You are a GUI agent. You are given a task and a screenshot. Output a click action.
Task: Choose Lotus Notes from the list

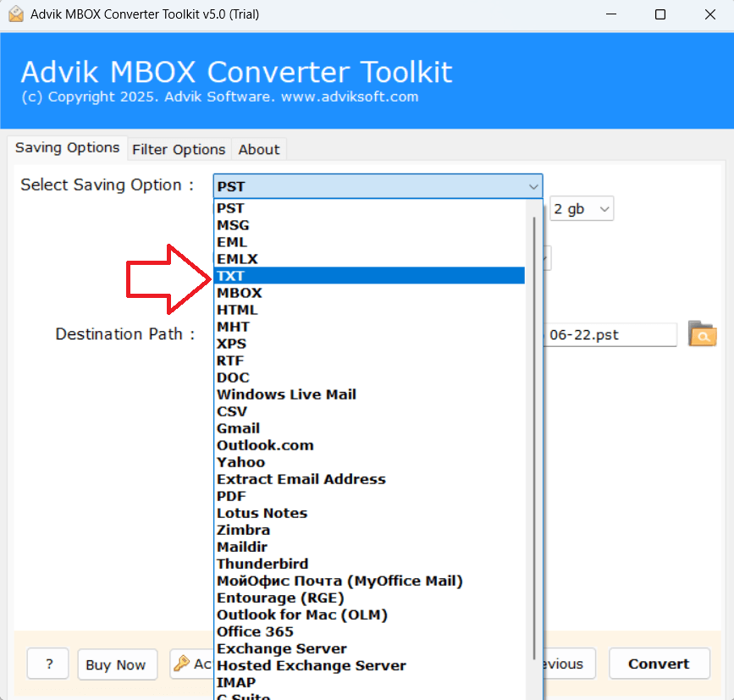[369, 513]
